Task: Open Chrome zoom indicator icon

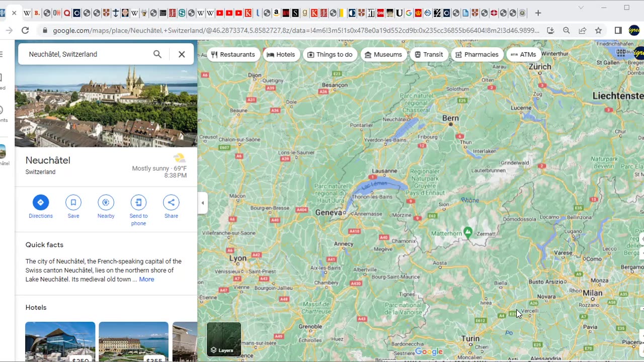Action: click(x=567, y=31)
